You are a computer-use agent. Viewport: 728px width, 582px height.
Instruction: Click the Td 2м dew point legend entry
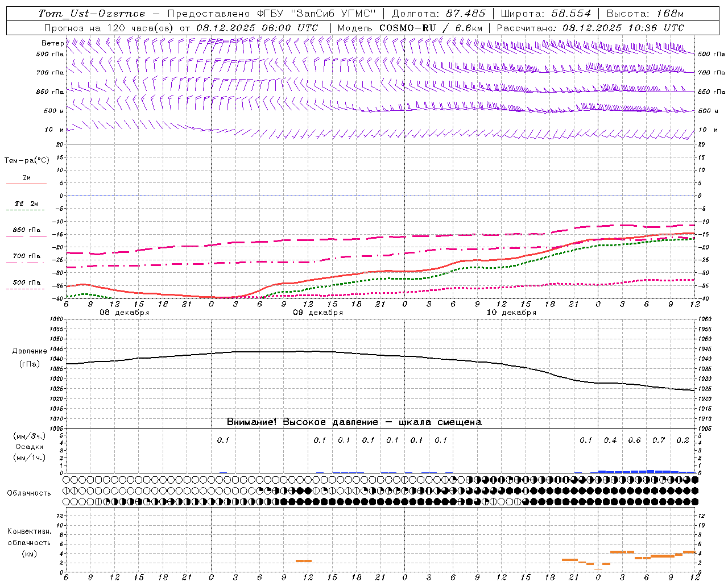(x=26, y=203)
